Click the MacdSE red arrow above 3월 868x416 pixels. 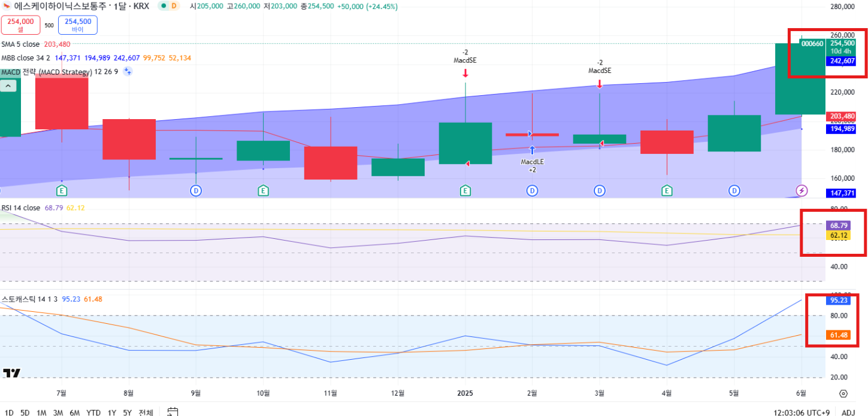point(600,84)
